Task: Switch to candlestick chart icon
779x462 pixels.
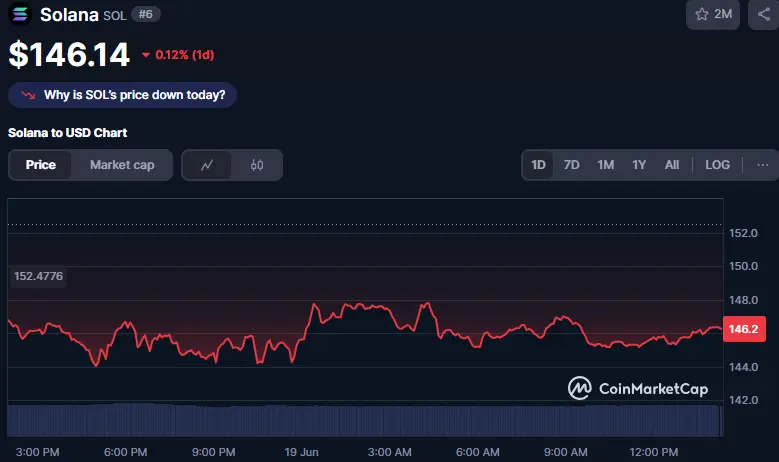Action: click(x=257, y=165)
